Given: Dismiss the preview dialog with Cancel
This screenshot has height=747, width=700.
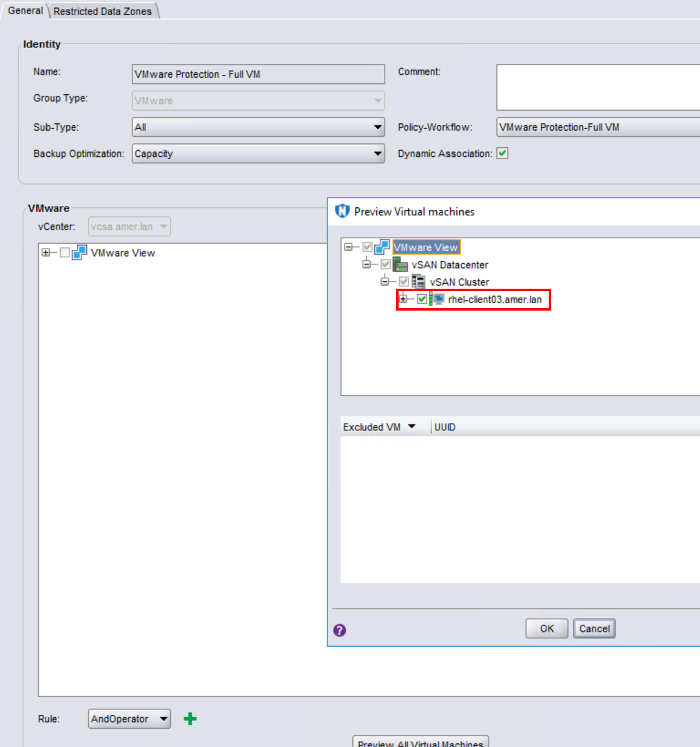Looking at the screenshot, I should 594,628.
